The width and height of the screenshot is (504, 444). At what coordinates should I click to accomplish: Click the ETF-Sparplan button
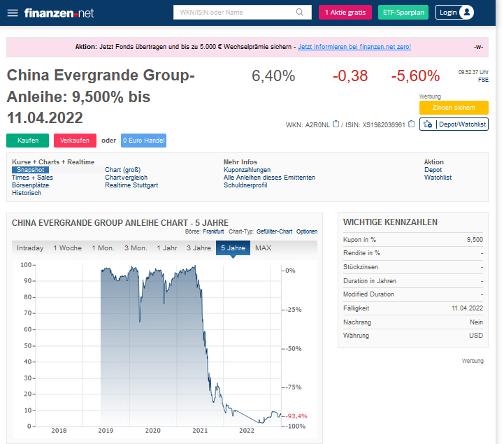[x=403, y=13]
